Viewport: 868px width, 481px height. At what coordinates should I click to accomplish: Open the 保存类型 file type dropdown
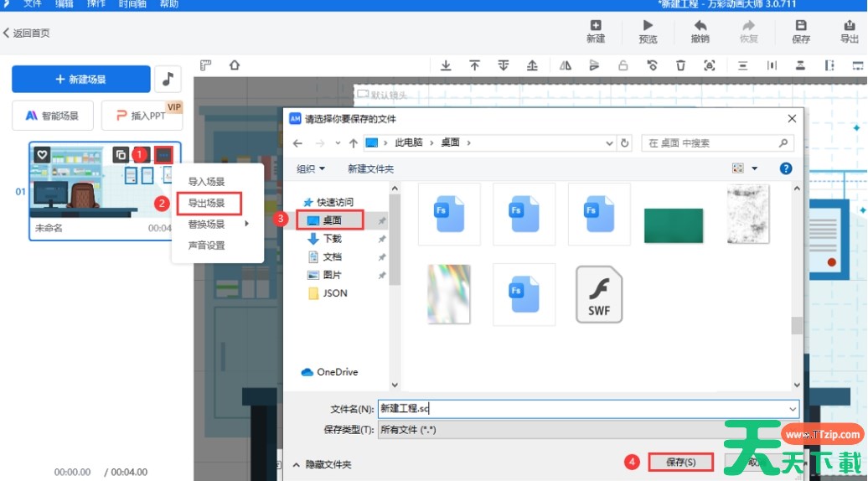[588, 430]
